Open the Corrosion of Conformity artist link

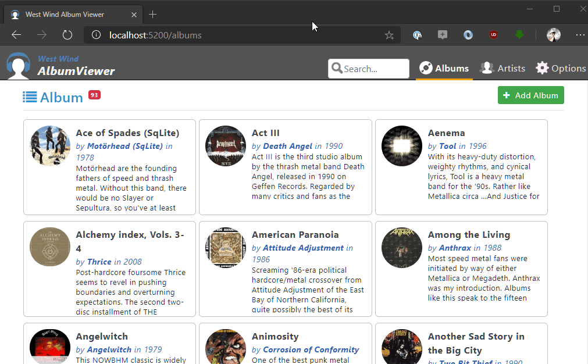[x=311, y=350]
